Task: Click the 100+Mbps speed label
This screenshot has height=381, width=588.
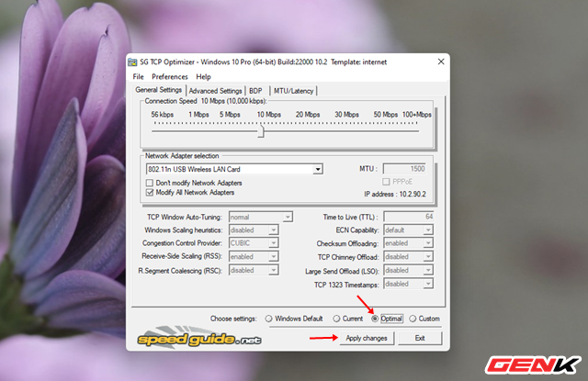Action: 417,114
